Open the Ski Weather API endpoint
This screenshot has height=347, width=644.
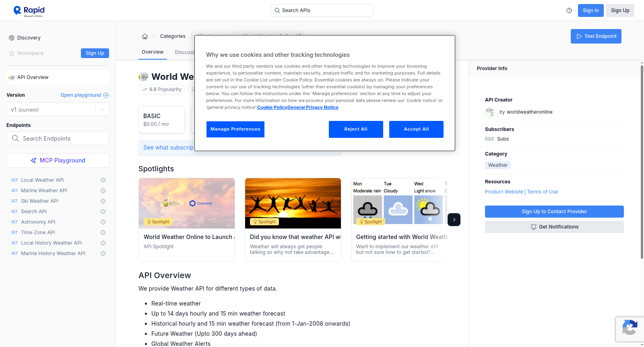tap(39, 201)
